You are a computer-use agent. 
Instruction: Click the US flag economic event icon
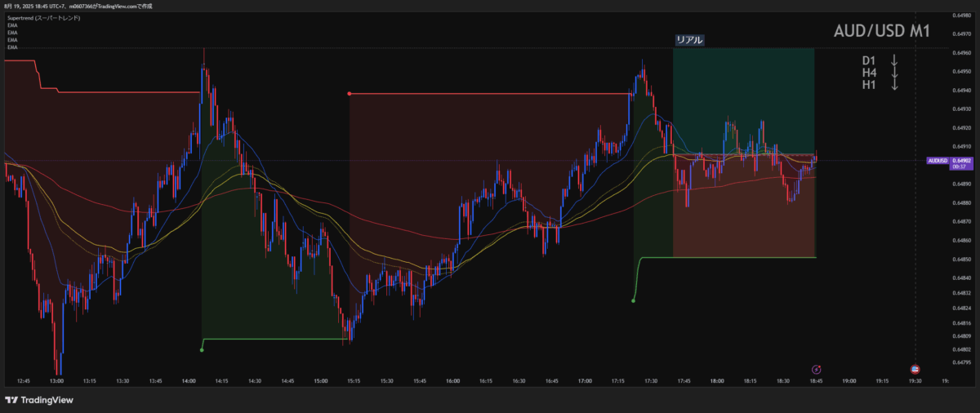[915, 369]
